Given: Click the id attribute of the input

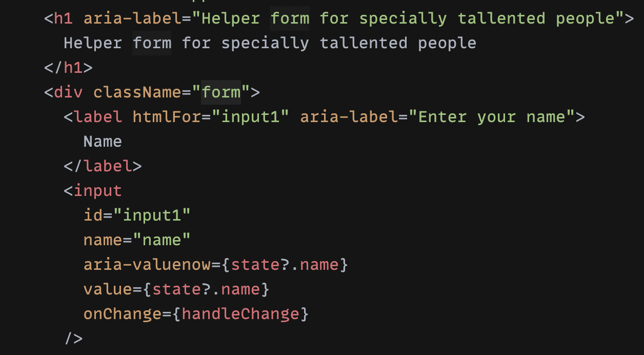Looking at the screenshot, I should 93,215.
